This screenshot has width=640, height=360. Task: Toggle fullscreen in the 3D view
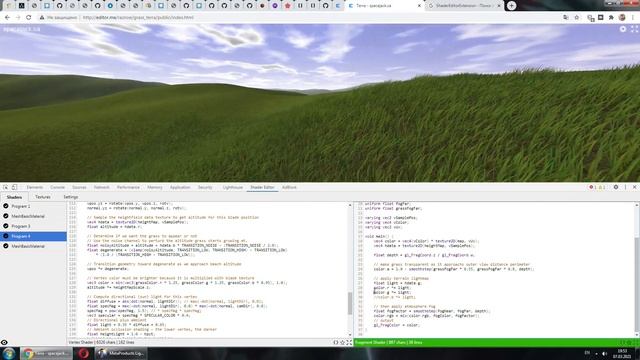(634, 29)
